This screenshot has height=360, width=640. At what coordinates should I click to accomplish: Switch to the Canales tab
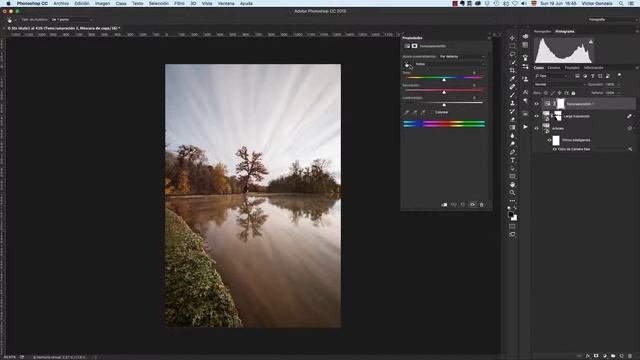(x=554, y=68)
